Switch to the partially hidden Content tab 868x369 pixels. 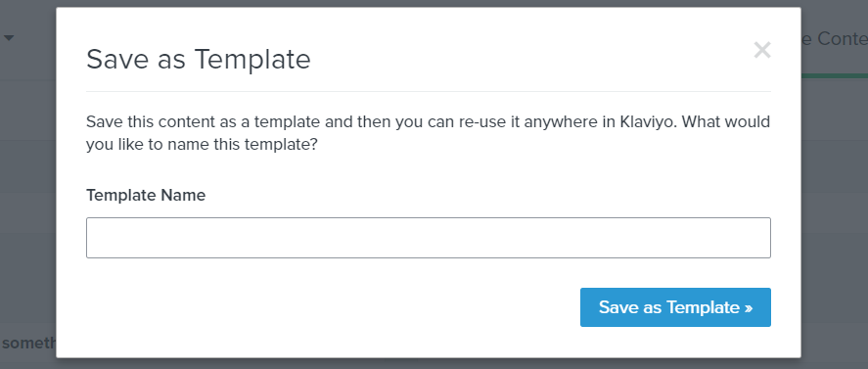[x=834, y=39]
